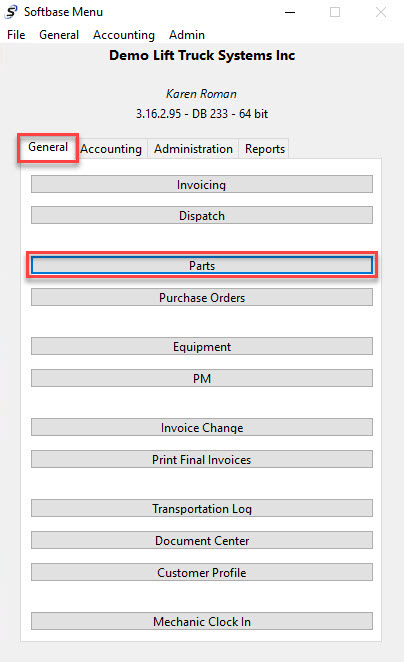Switch to the Accounting tab
Screen dimensions: 404x662
click(x=111, y=149)
